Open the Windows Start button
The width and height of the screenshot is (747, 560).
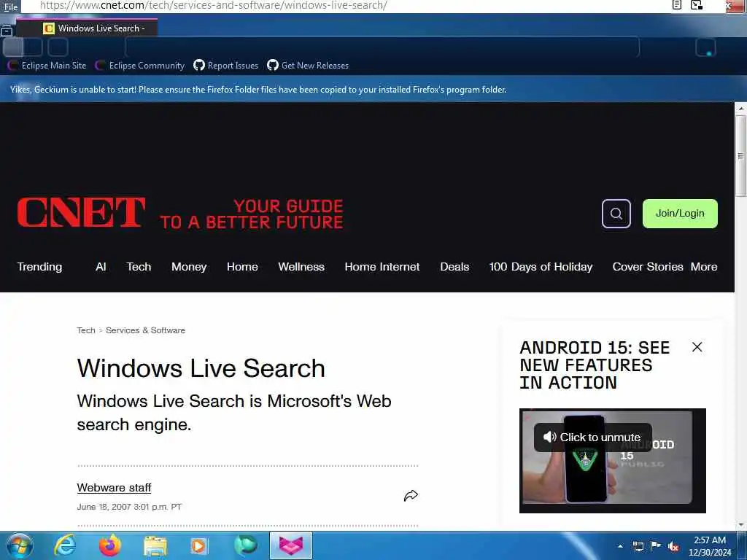point(20,545)
